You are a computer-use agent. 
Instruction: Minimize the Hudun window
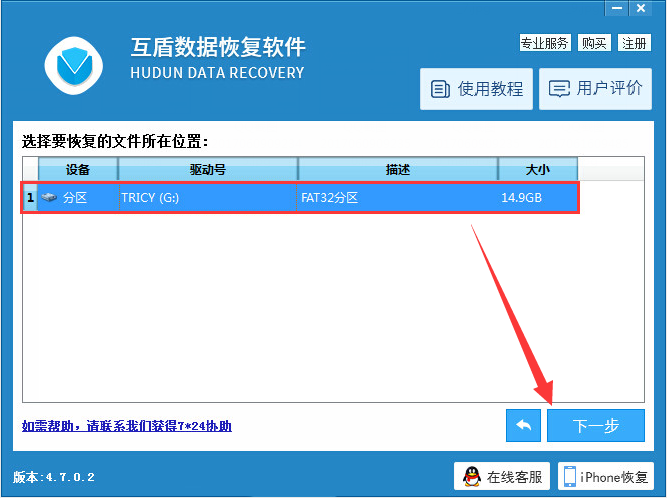(x=617, y=8)
